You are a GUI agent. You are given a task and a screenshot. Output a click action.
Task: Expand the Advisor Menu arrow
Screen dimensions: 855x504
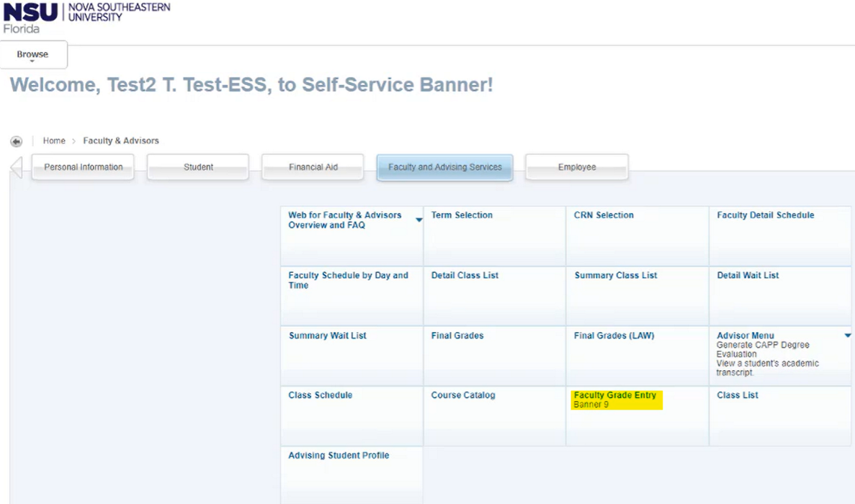(848, 336)
